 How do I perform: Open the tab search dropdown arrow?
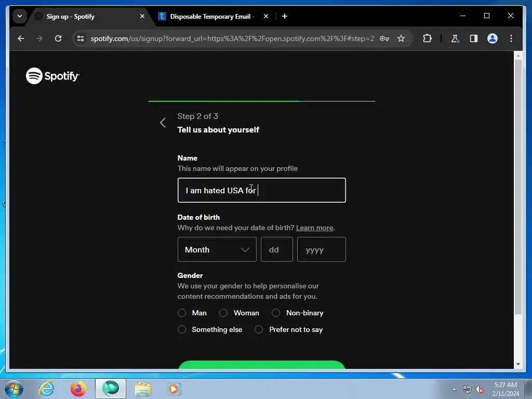pos(20,16)
